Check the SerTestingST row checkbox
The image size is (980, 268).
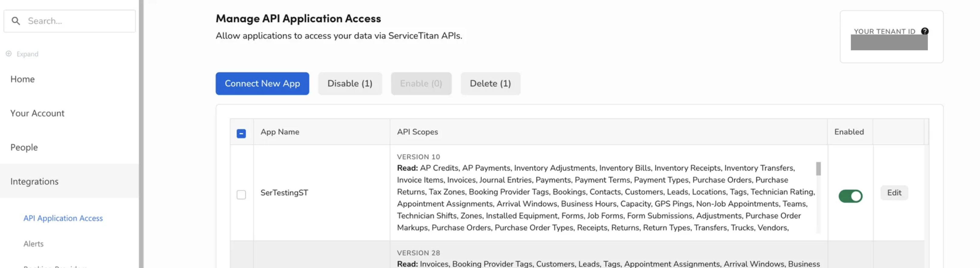tap(241, 194)
